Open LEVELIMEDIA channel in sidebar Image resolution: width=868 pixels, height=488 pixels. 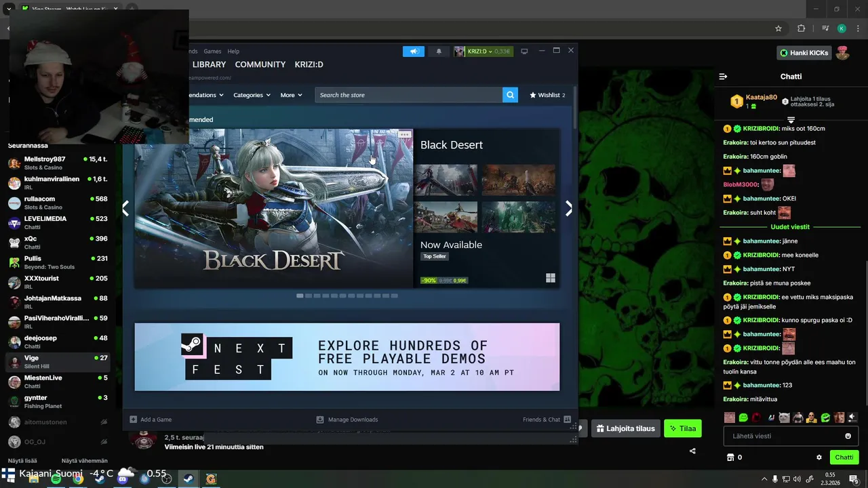[x=57, y=223]
